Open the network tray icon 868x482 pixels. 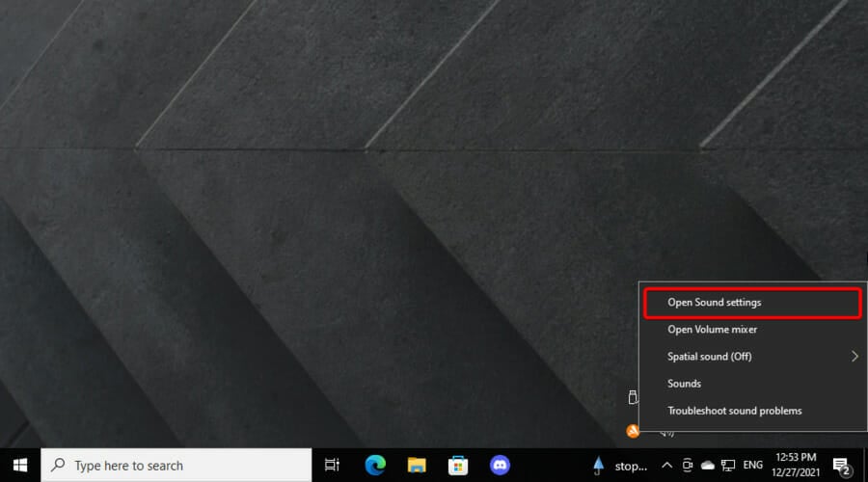728,466
